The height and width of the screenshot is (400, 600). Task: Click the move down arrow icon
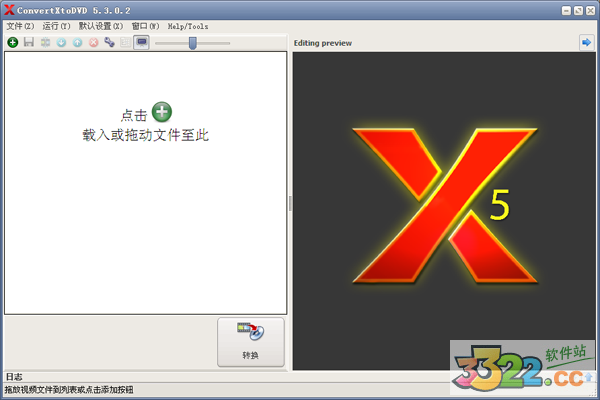[x=61, y=42]
